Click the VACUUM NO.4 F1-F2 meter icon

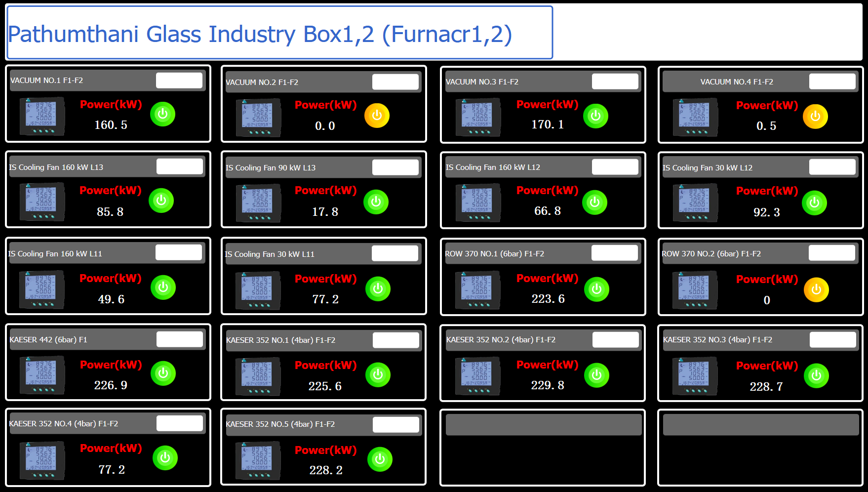[695, 118]
